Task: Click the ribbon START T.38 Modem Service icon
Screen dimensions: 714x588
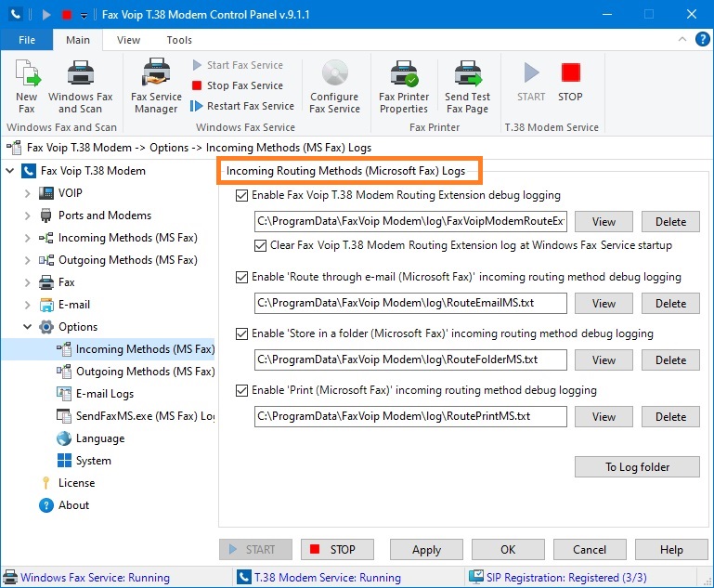Action: click(x=531, y=72)
